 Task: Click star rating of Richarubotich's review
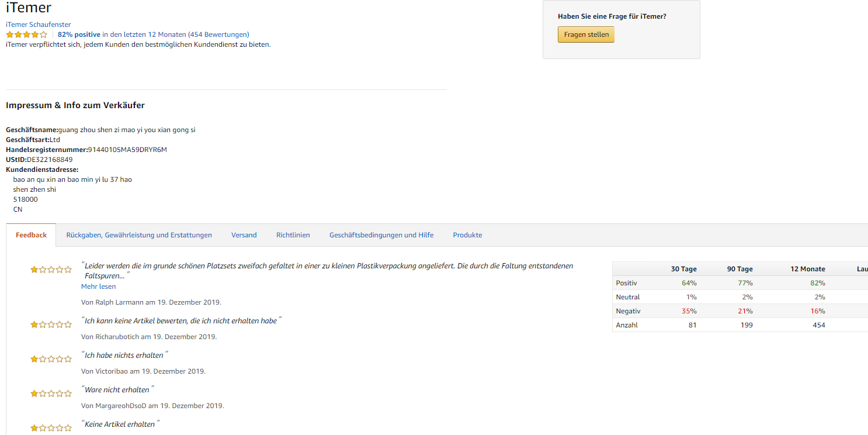click(51, 324)
